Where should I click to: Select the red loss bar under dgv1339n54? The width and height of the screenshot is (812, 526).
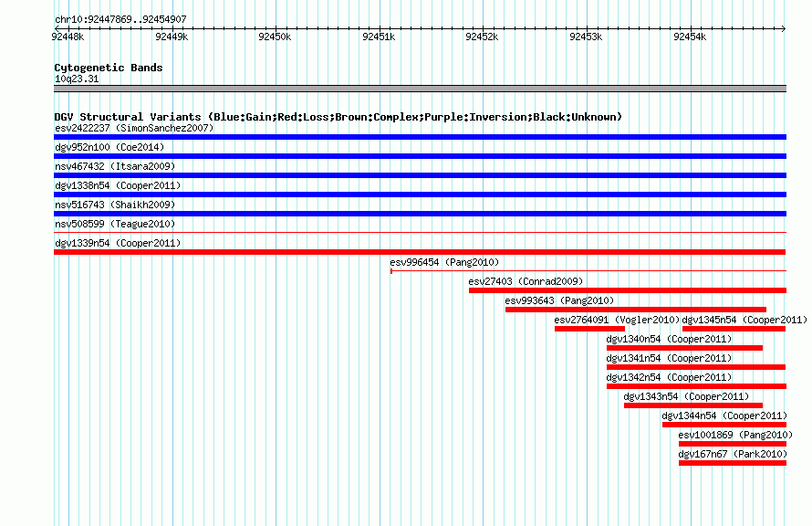420,252
